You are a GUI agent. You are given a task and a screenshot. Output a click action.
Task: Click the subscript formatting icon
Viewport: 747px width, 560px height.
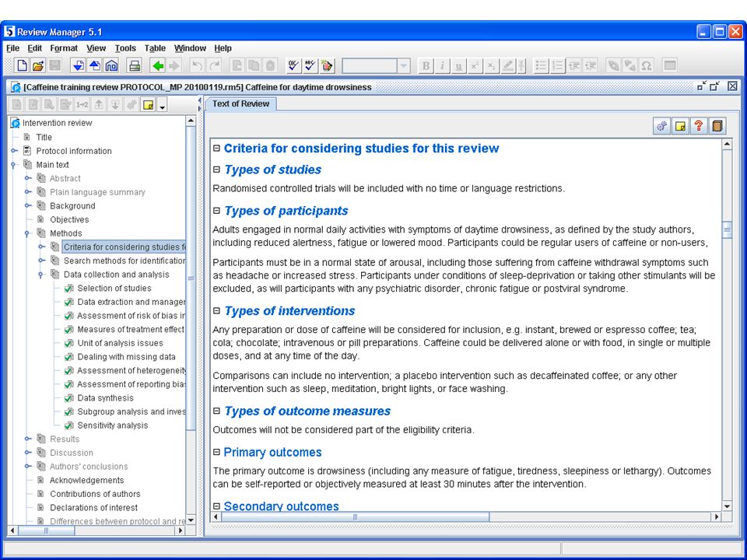491,65
